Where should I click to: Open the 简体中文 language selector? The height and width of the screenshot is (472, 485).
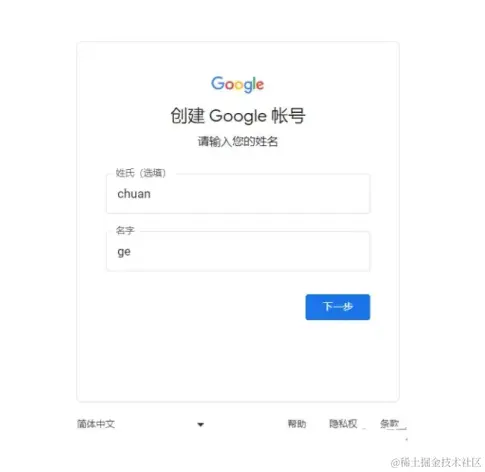point(140,424)
